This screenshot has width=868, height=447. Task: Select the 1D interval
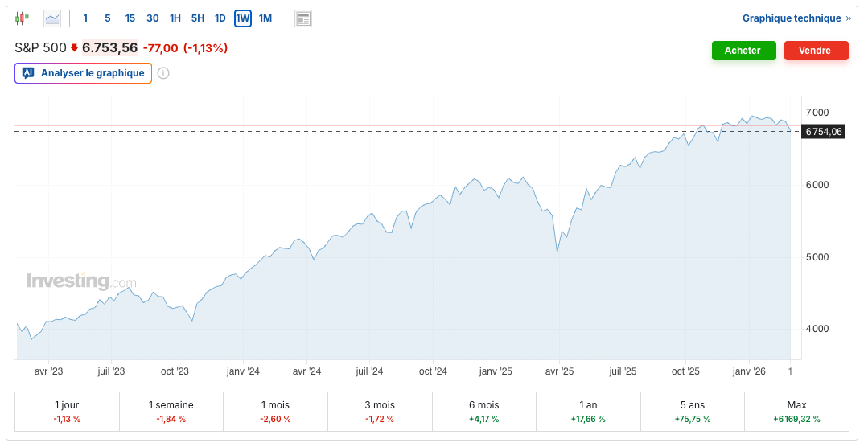[220, 18]
